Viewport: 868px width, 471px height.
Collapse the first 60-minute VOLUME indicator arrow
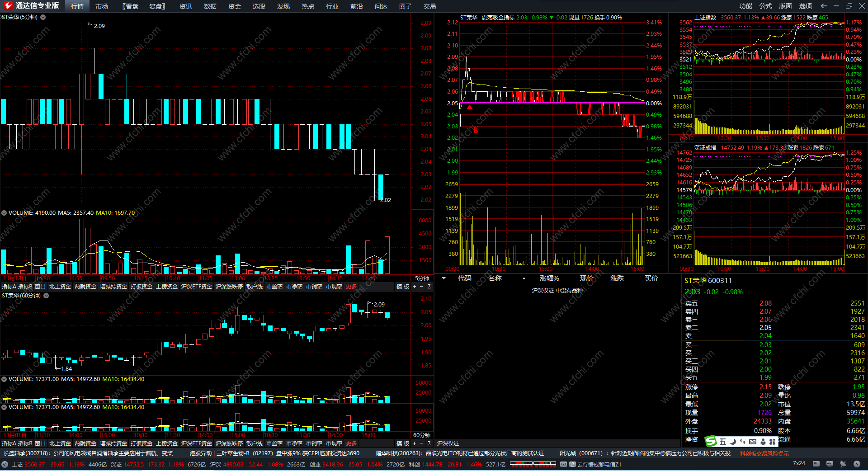4,379
